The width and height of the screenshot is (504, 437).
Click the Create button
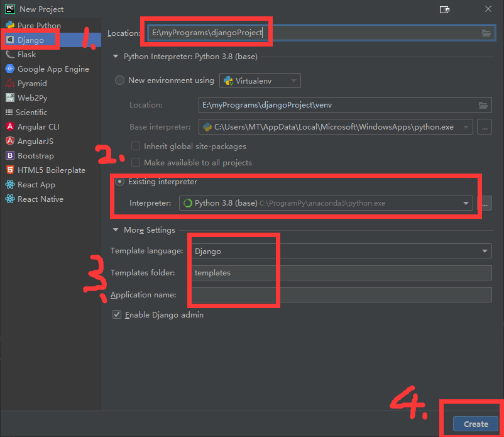click(x=474, y=424)
